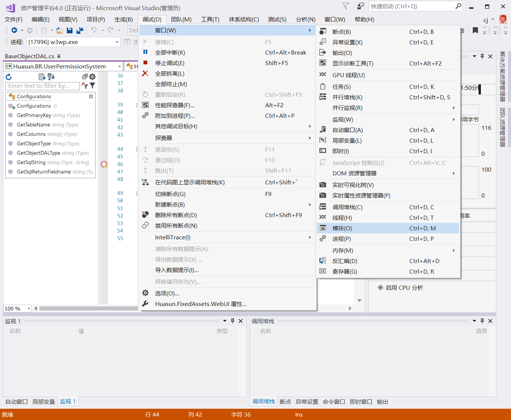The height and width of the screenshot is (420, 511).
Task: Click the settings gear in outline panel
Action: click(x=92, y=77)
